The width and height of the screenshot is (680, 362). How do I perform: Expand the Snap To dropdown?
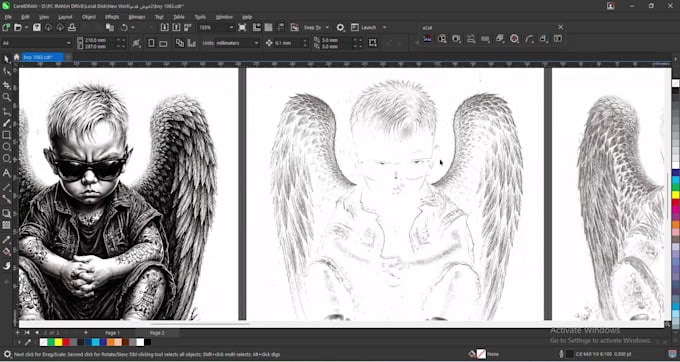(x=327, y=27)
